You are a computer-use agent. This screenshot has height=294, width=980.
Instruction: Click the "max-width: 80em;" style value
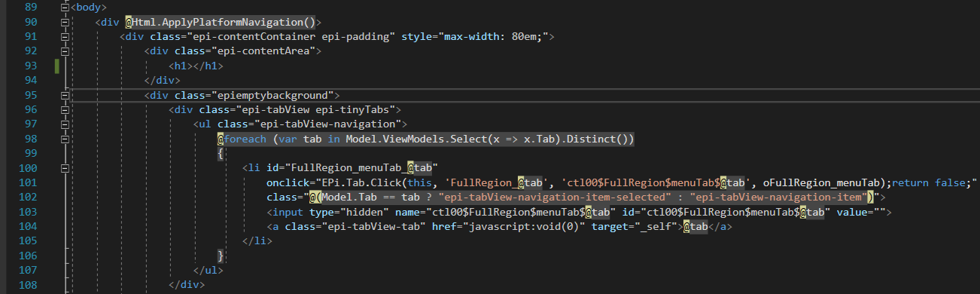493,37
